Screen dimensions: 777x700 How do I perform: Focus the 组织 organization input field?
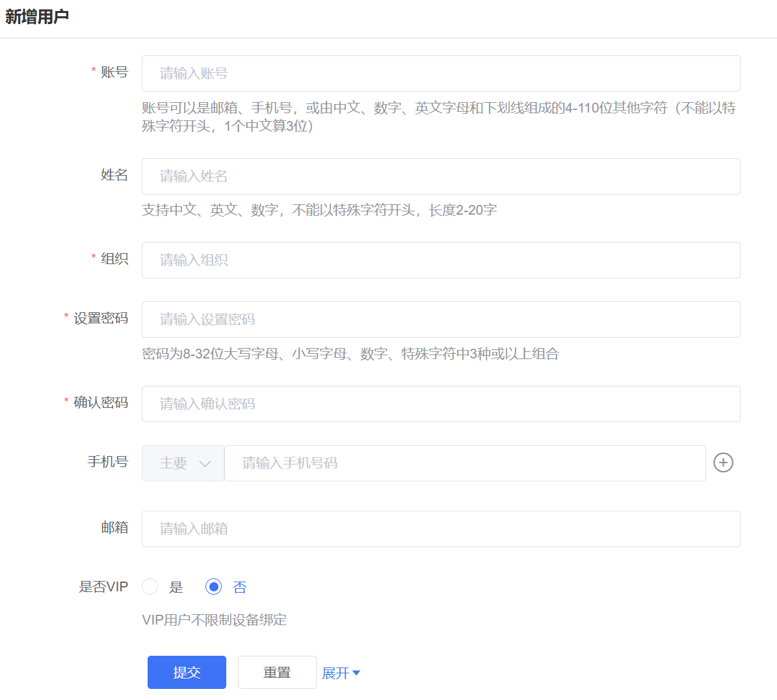441,260
